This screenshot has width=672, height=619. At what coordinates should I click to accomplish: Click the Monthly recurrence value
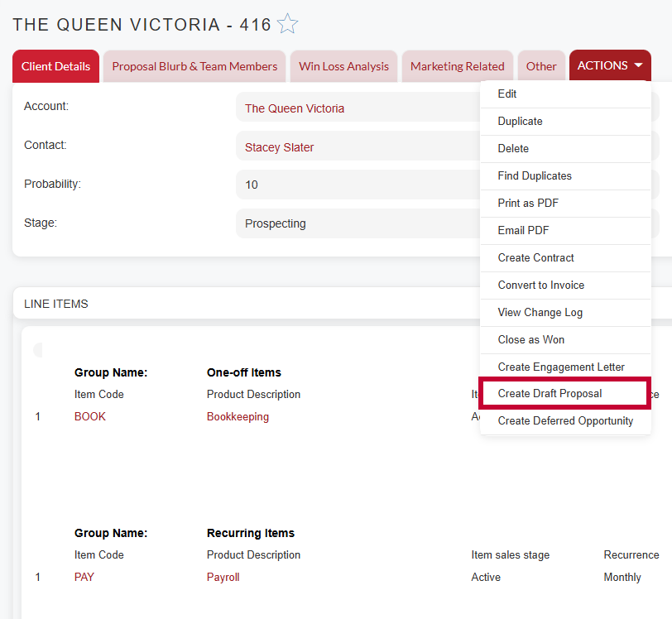(622, 577)
